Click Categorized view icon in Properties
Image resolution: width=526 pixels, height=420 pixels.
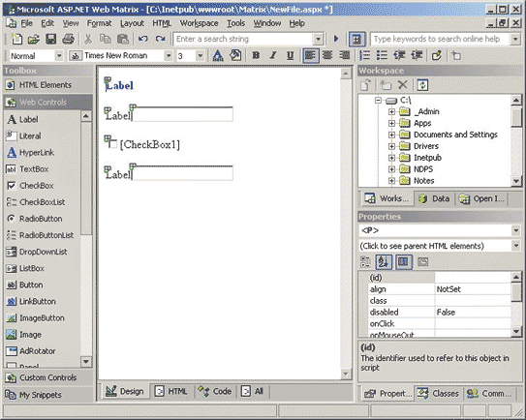(365, 262)
